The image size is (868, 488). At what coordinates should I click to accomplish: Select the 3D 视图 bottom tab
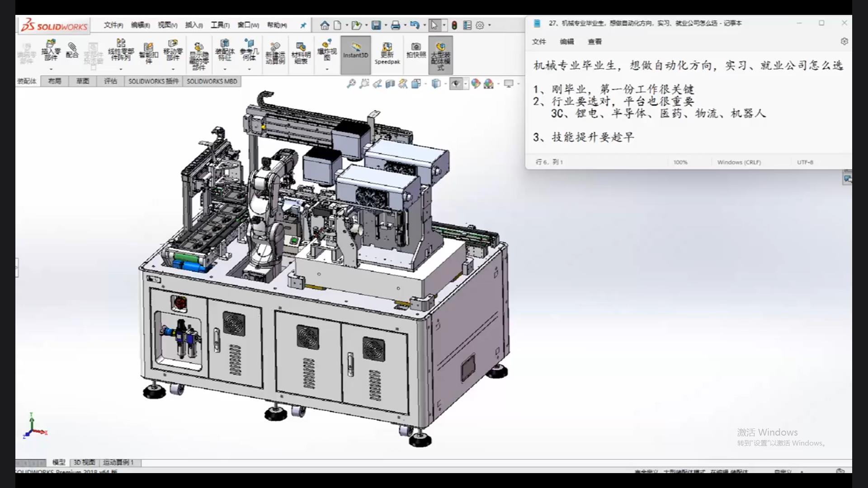84,462
